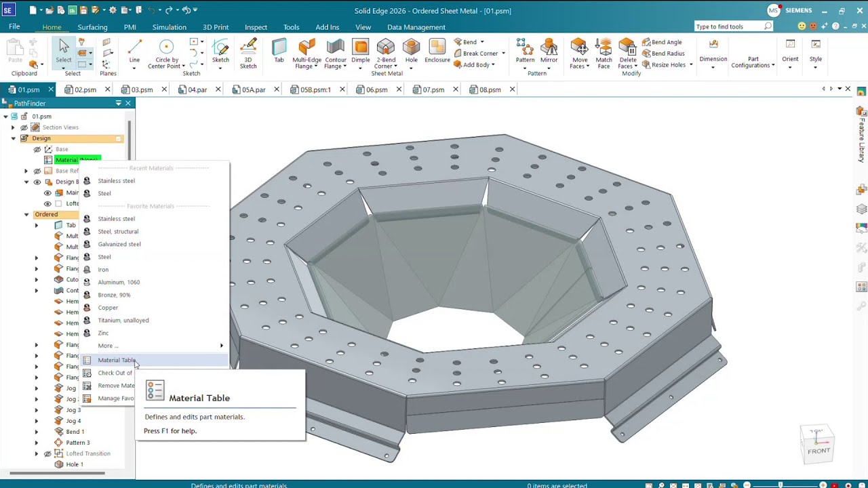Click the 01.psm root tree item

pyautogui.click(x=41, y=117)
